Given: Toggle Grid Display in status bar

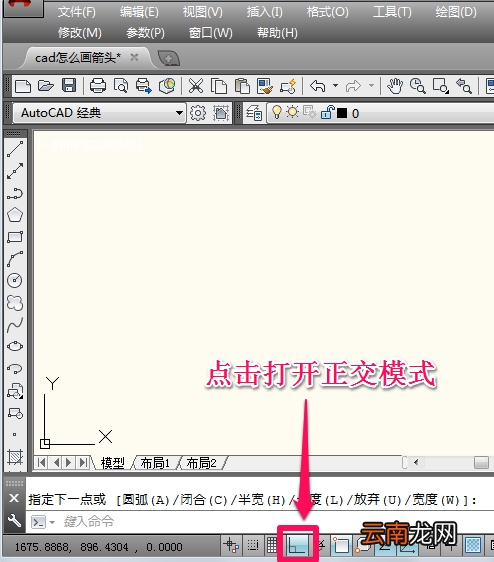Looking at the screenshot, I should coord(272,546).
